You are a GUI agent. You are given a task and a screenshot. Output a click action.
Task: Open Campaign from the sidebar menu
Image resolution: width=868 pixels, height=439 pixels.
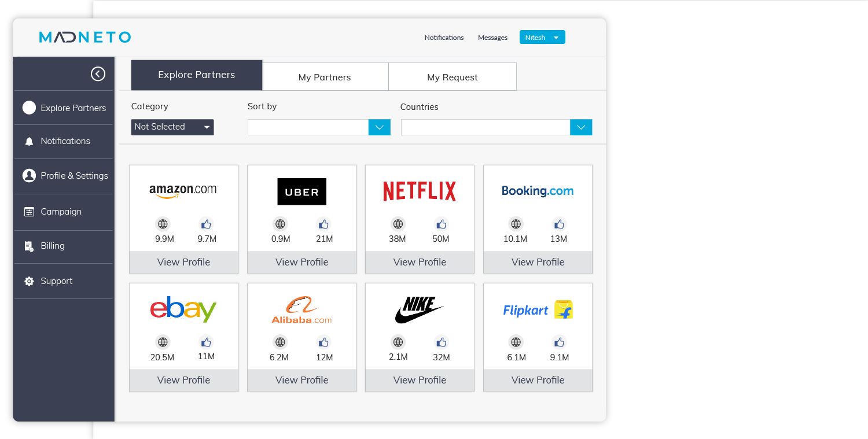(64, 212)
